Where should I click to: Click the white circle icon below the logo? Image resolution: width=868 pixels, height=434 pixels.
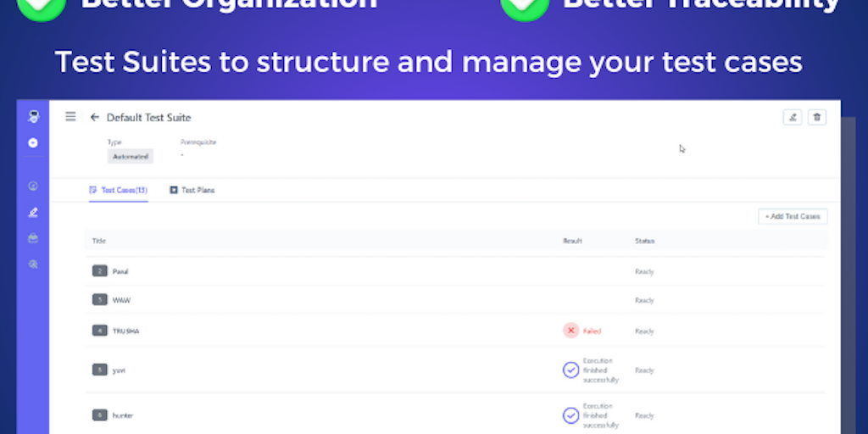pyautogui.click(x=33, y=143)
